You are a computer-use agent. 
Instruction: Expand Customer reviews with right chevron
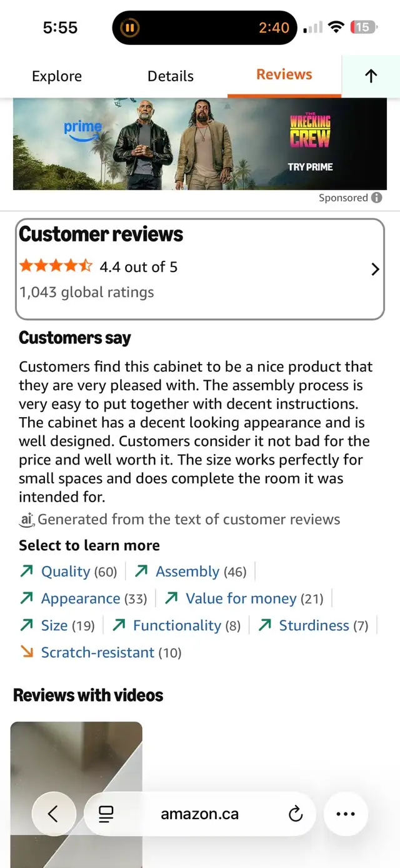tap(375, 269)
